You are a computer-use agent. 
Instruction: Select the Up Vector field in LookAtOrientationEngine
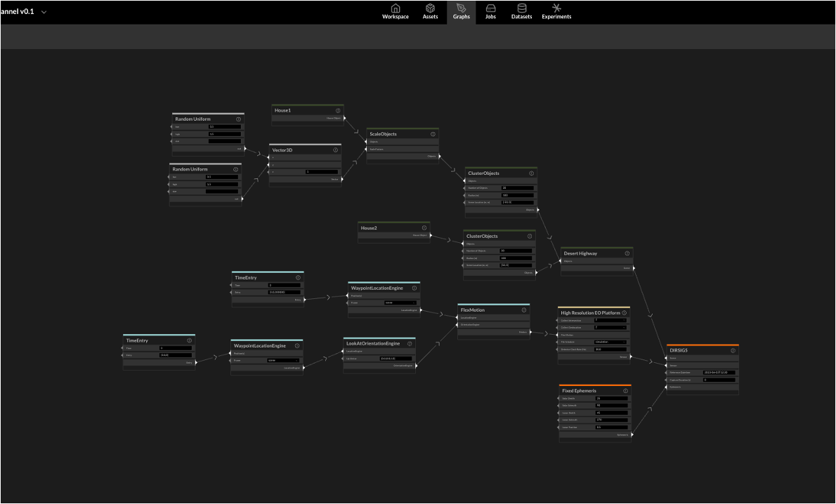[x=396, y=358]
